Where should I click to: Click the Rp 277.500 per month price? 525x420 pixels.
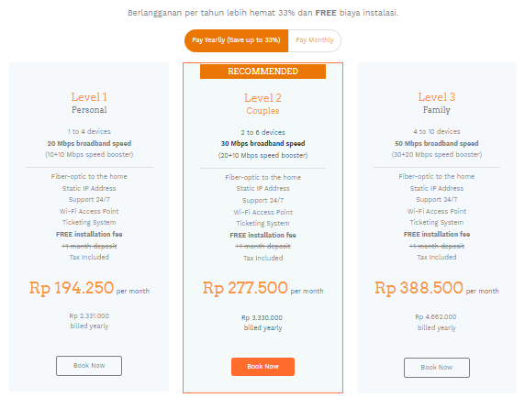(x=262, y=288)
